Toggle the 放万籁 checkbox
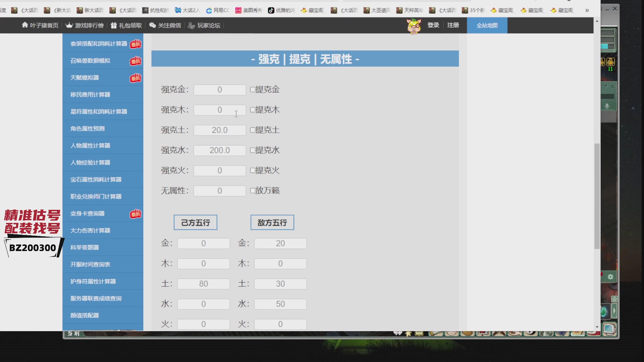The width and height of the screenshot is (644, 362). point(252,190)
